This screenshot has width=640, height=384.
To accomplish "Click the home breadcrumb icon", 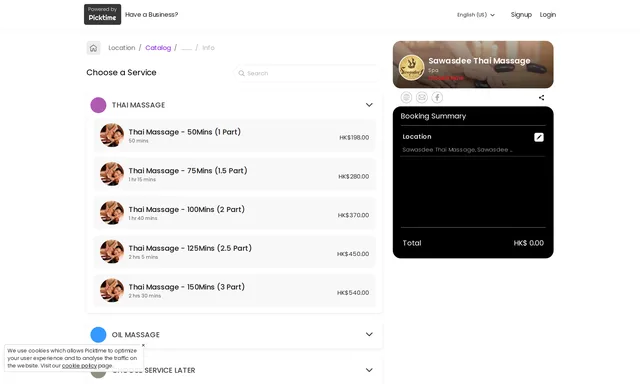I will (93, 48).
